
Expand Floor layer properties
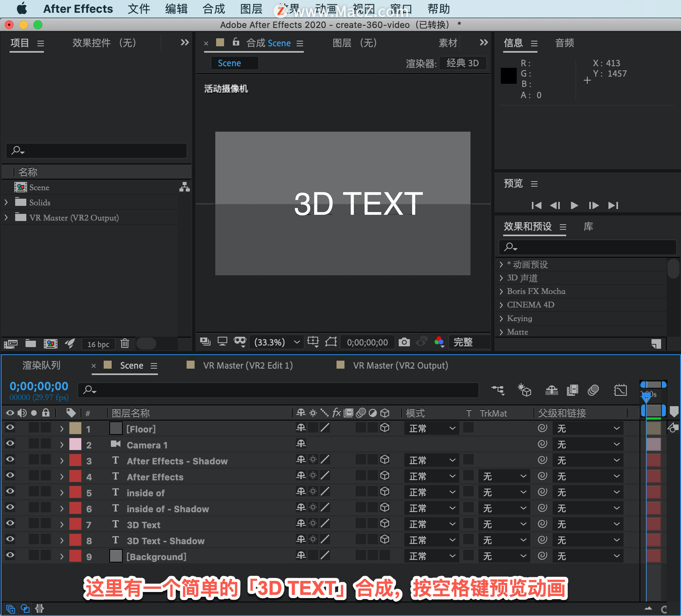(x=61, y=428)
